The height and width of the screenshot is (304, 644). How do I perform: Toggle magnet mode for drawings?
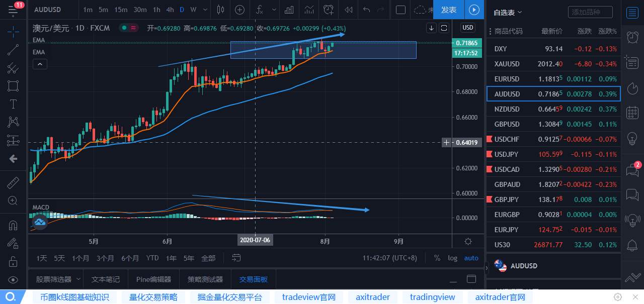pos(13,226)
